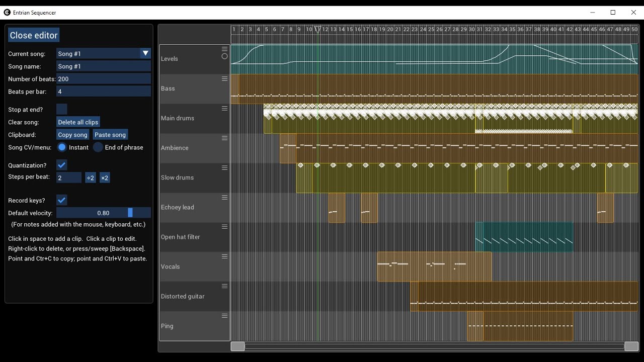
Task: Click bar 25 on the timeline ruler
Action: coord(431,30)
